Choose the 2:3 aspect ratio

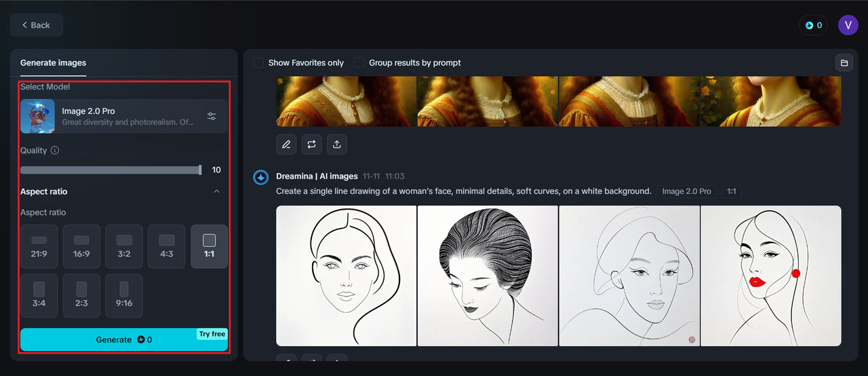81,295
